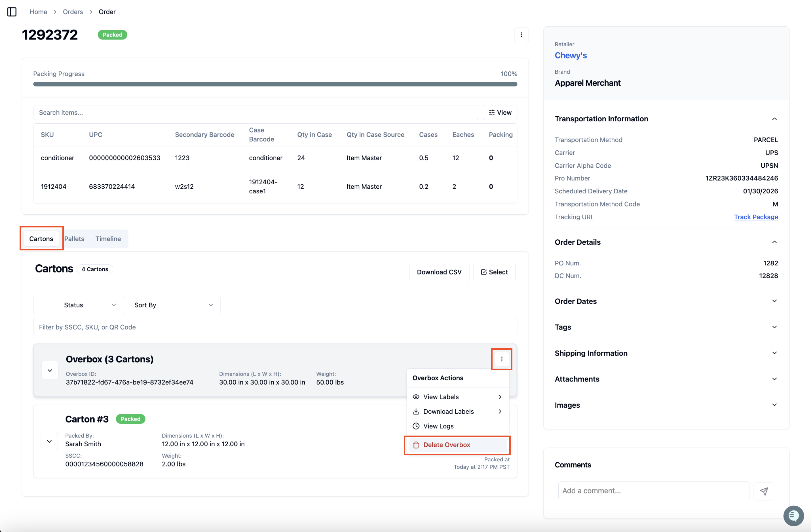
Task: Switch to the Timeline tab
Action: click(108, 238)
